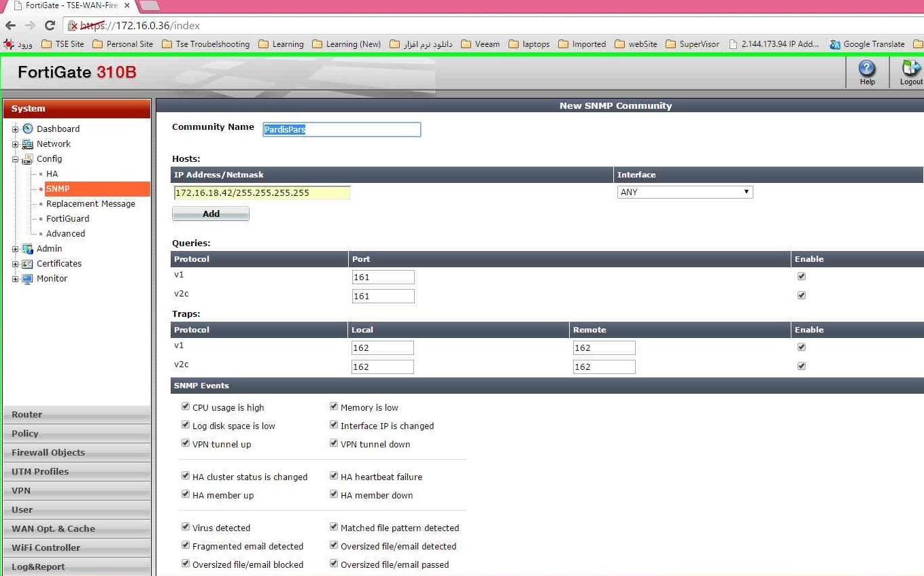924x576 pixels.
Task: Expand the Network tree node
Action: tap(15, 144)
